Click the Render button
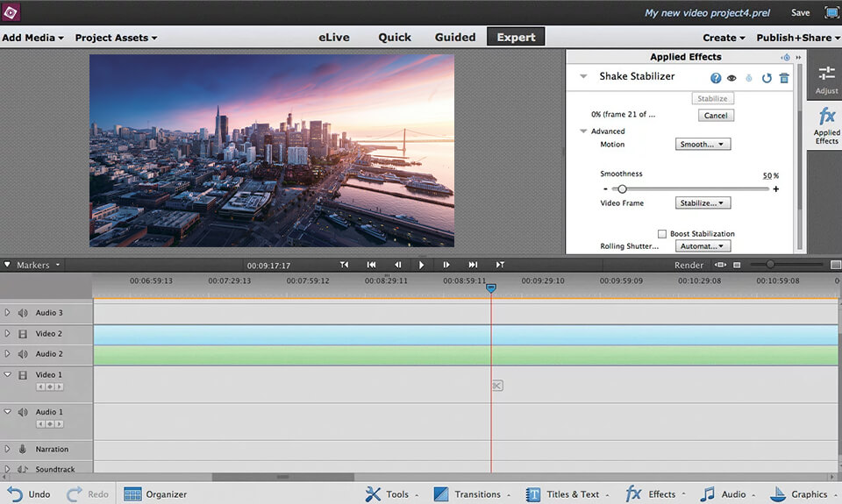Viewport: 842px width, 504px height. point(689,266)
